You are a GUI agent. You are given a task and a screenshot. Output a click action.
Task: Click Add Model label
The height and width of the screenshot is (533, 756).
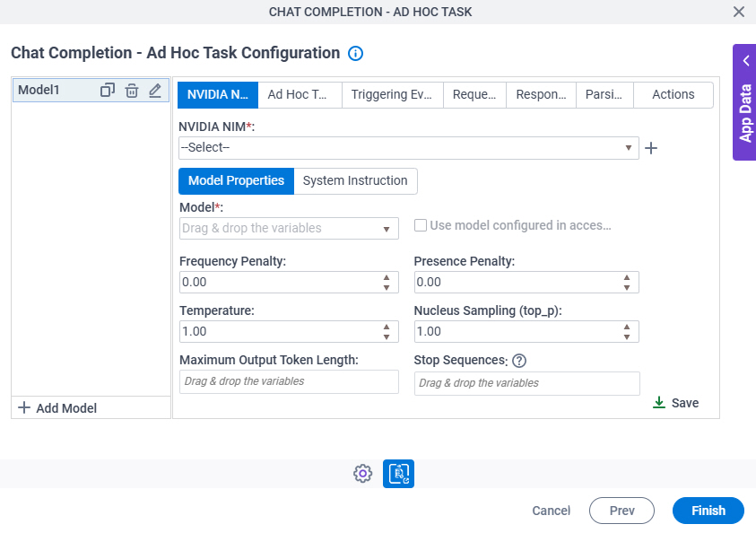click(66, 408)
